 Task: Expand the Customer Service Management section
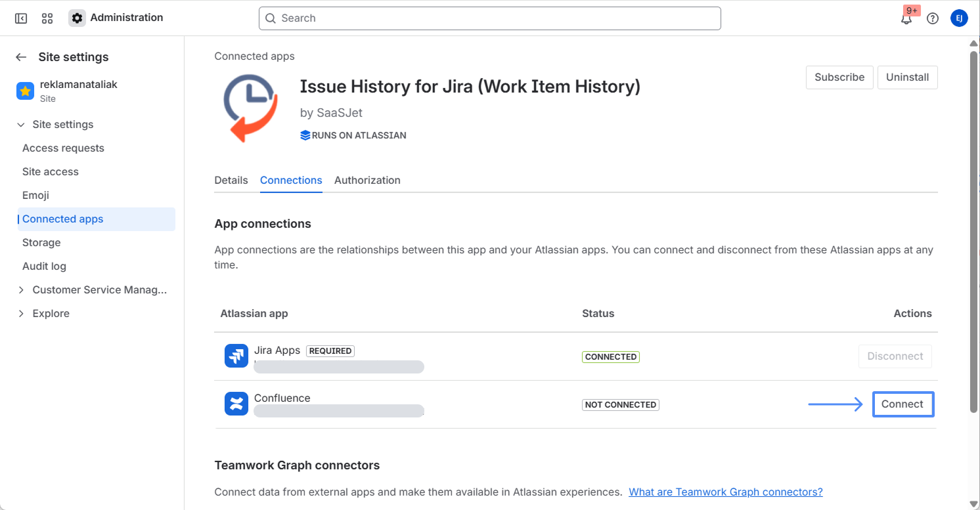(21, 290)
